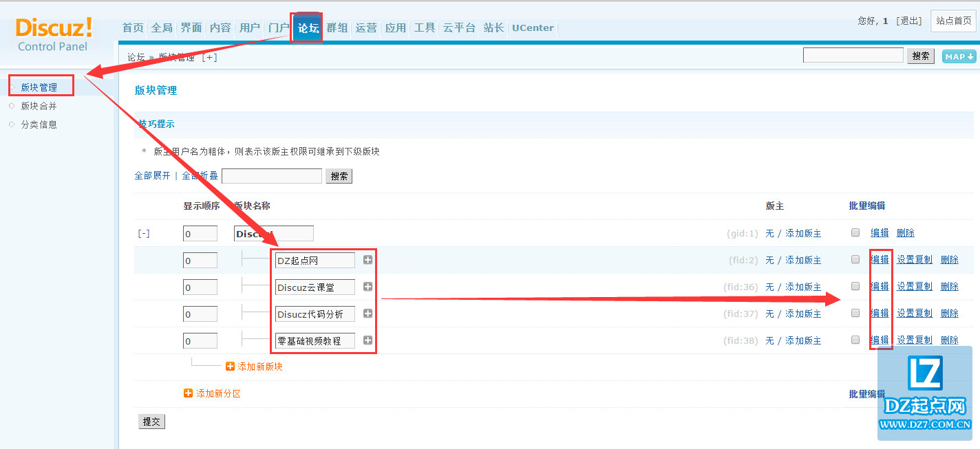The image size is (980, 449).
Task: Click the 提交 submit button
Action: [x=151, y=421]
